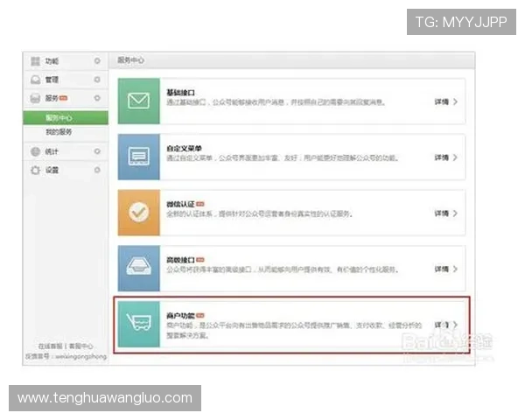View 详情 for 基础接口
This screenshot has height=420, width=525.
(441, 101)
